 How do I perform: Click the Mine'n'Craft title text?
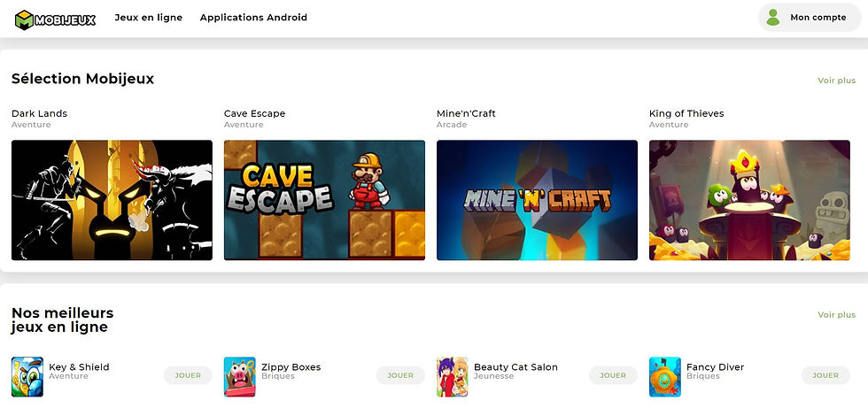click(x=466, y=113)
